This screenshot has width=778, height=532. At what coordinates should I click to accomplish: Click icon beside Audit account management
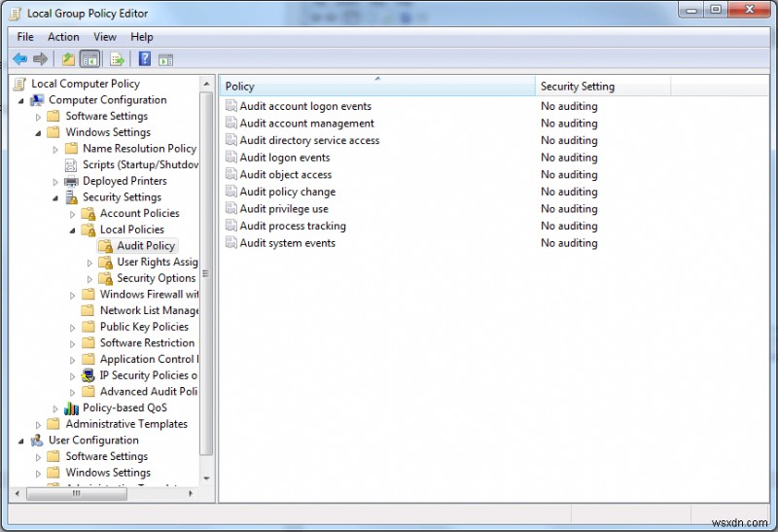tap(231, 123)
